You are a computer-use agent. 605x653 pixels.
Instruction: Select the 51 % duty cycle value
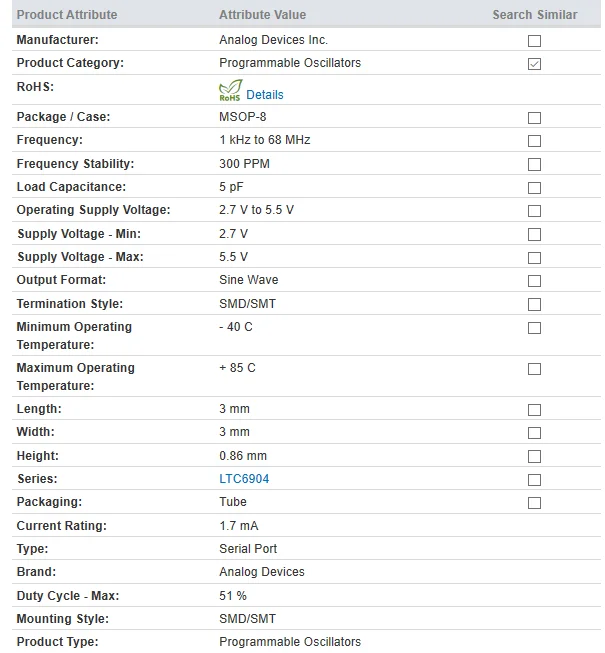(233, 596)
